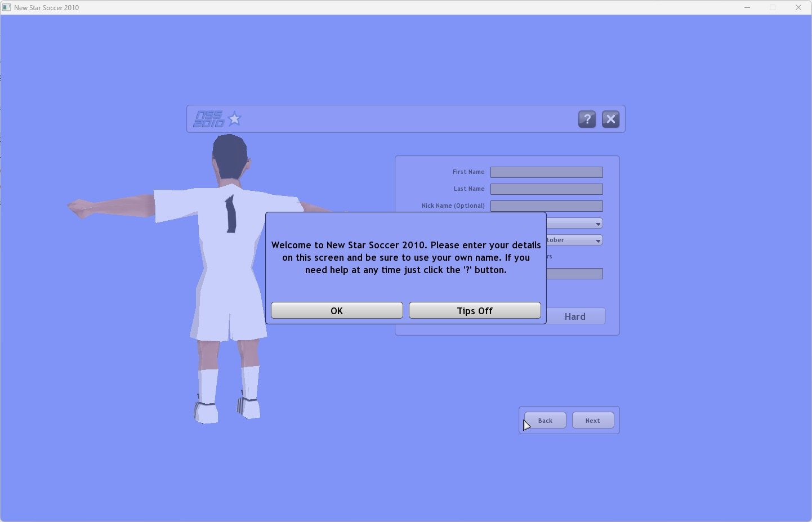Select the Nick Name (Optional) field
812x522 pixels.
click(x=546, y=206)
